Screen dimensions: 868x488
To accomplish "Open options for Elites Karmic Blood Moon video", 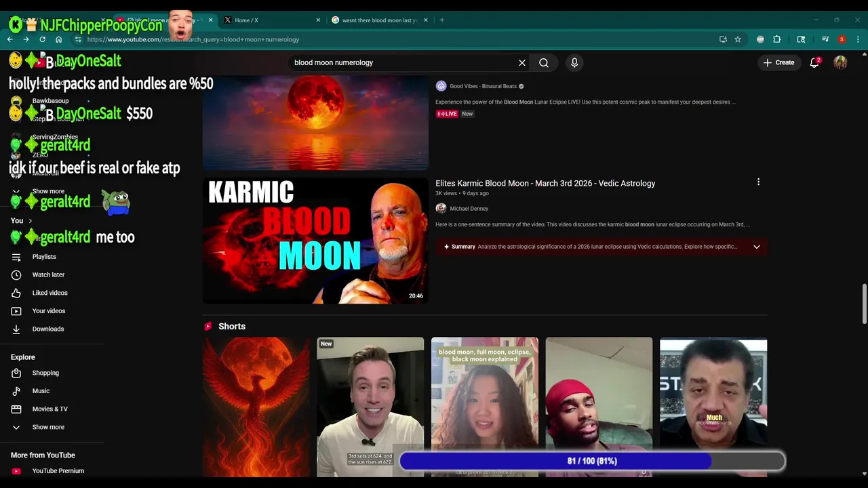I will [x=758, y=182].
